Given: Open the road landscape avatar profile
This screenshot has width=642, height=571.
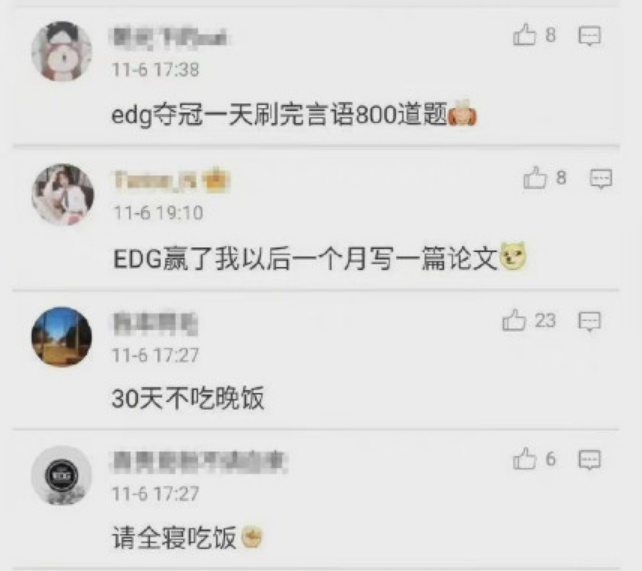Looking at the screenshot, I should [x=62, y=336].
